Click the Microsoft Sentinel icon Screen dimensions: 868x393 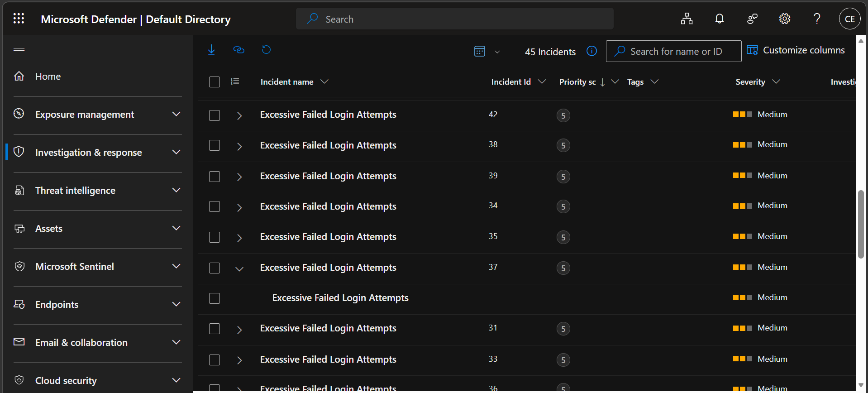click(x=19, y=266)
